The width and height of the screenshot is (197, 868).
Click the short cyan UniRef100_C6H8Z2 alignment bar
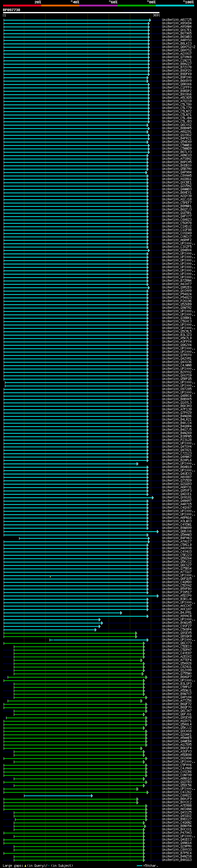[58, 796]
